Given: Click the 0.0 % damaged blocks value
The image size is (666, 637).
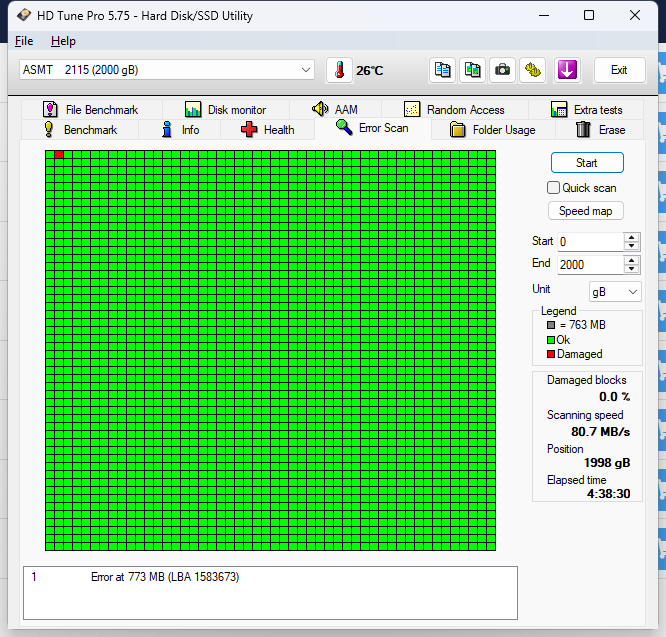Looking at the screenshot, I should [615, 397].
